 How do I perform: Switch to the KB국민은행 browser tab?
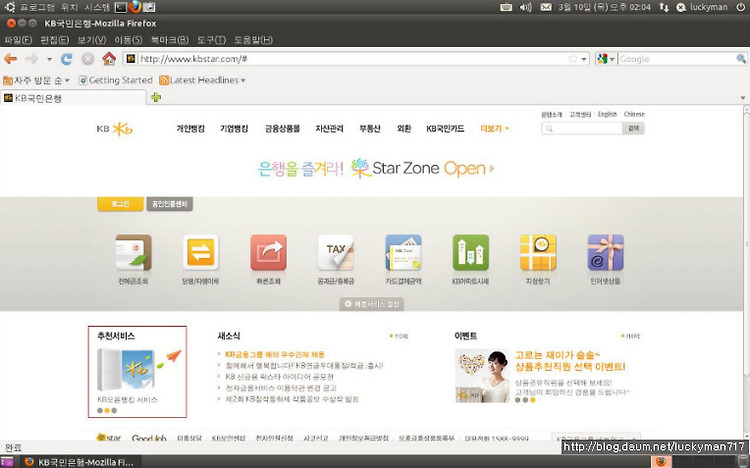tap(73, 98)
